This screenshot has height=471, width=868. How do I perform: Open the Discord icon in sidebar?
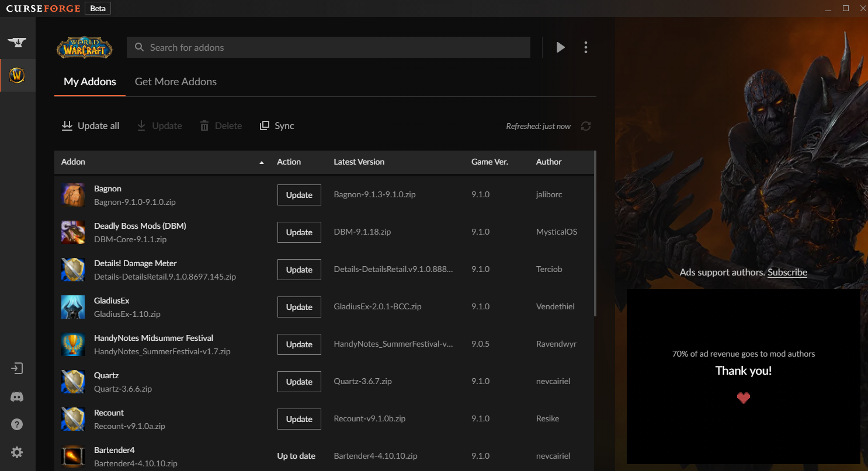tap(17, 397)
